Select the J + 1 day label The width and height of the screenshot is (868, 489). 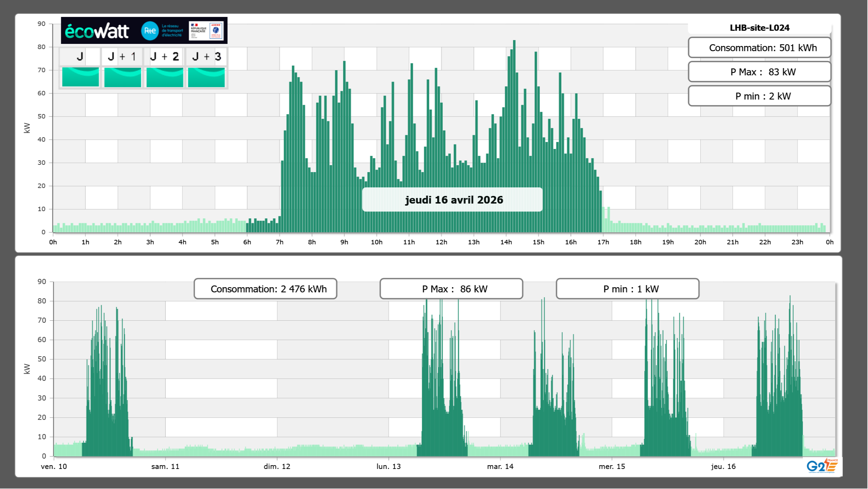tap(122, 56)
